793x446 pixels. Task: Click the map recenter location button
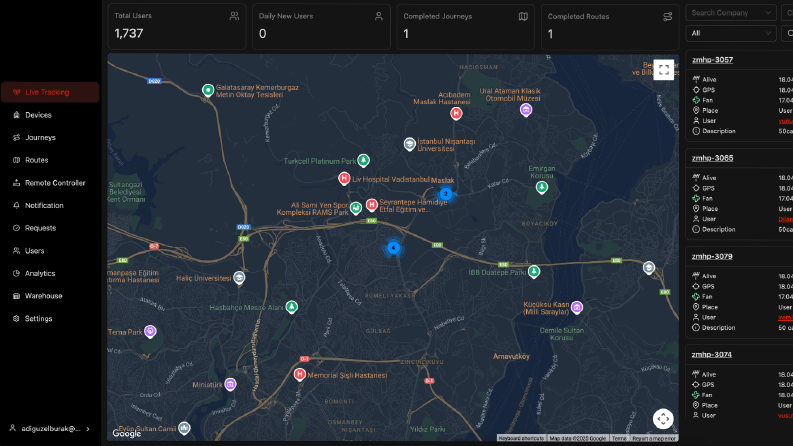coord(663,419)
